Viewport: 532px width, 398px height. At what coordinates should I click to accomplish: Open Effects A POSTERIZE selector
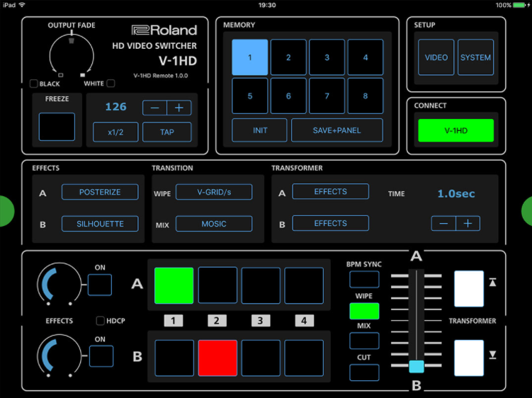[100, 192]
